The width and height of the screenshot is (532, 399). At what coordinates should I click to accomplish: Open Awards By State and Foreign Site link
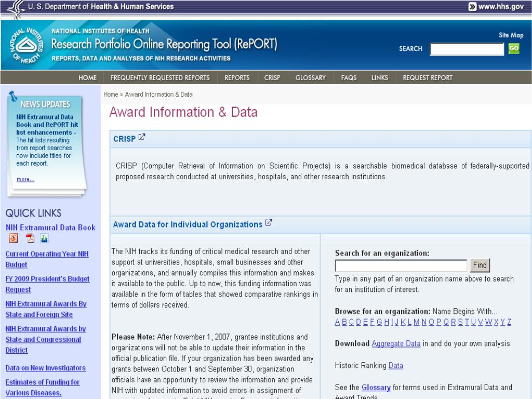click(x=46, y=309)
